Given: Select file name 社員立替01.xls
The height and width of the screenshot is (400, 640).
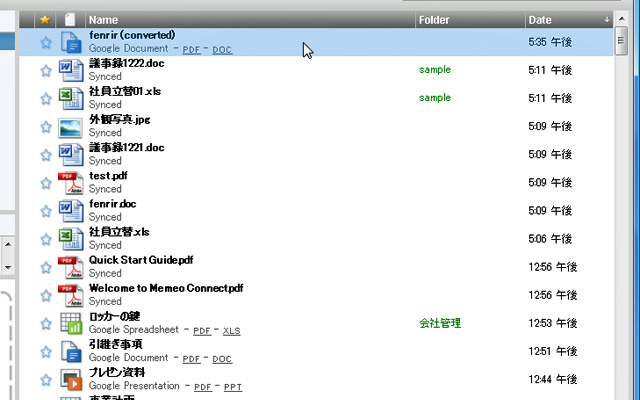Looking at the screenshot, I should coord(125,91).
